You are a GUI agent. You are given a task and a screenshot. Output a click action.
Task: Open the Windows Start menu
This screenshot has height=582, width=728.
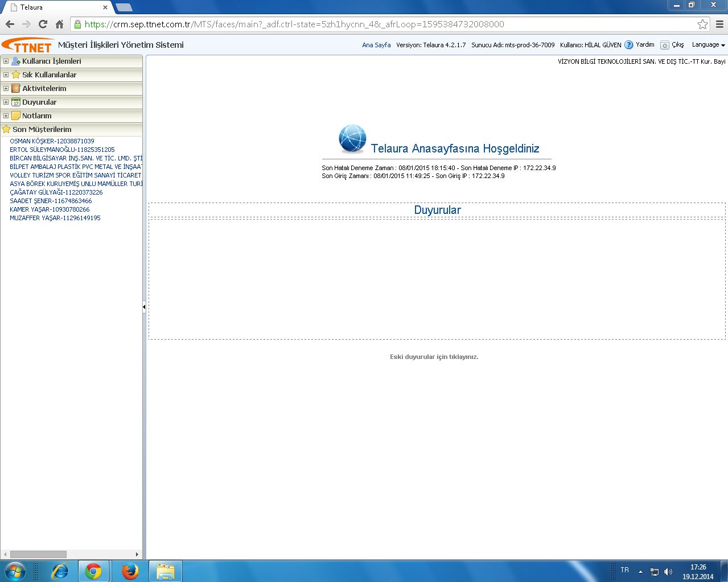point(14,571)
